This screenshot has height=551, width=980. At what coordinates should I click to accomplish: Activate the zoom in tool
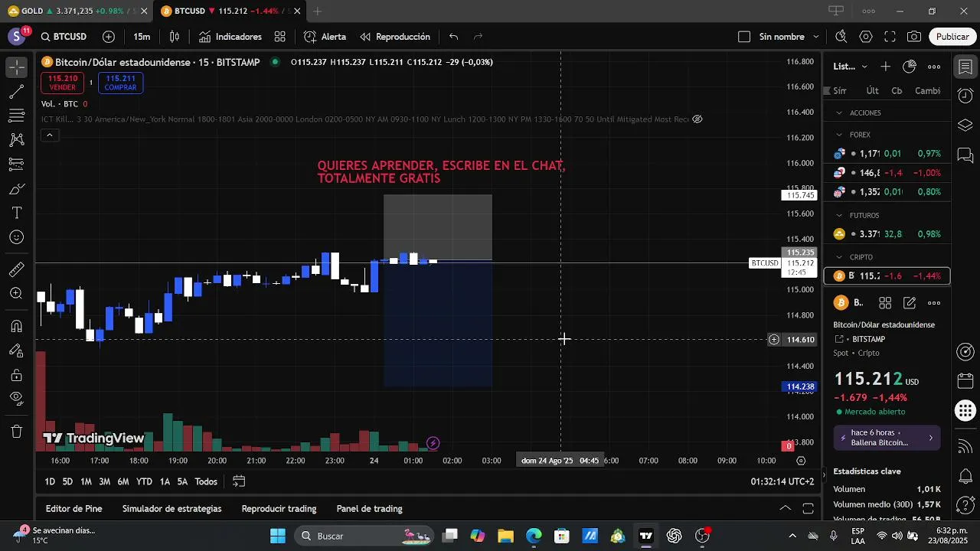[16, 294]
